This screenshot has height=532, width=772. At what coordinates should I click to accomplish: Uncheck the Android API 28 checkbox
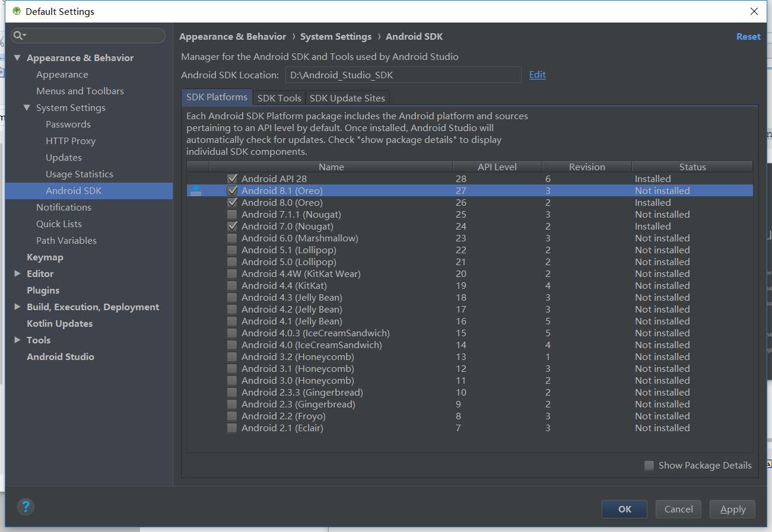click(x=232, y=179)
